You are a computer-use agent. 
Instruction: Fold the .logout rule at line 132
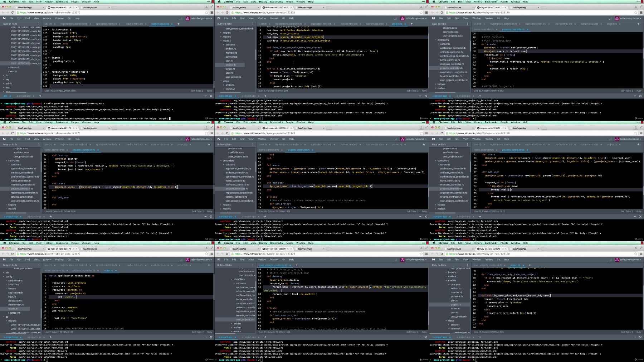point(48,58)
